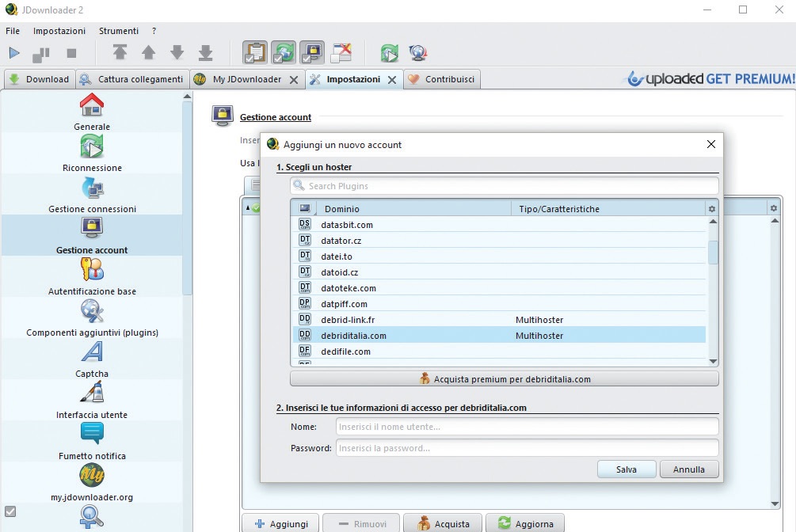The image size is (796, 532).
Task: Stop downloads with the square stop icon
Action: pos(71,53)
